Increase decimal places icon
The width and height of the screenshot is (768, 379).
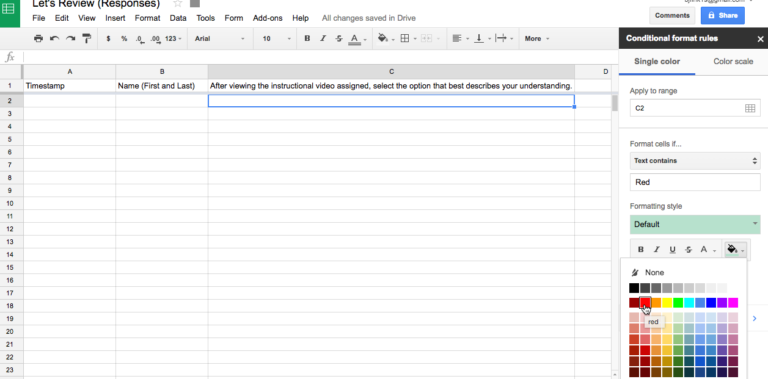pos(156,39)
